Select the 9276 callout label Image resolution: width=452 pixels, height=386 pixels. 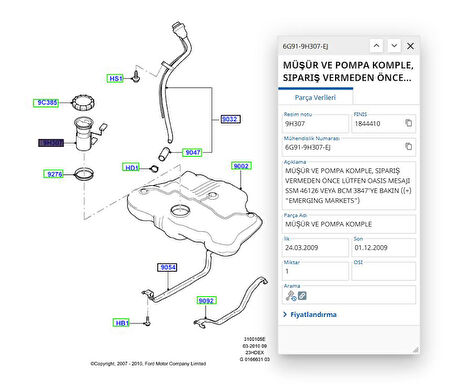click(53, 174)
